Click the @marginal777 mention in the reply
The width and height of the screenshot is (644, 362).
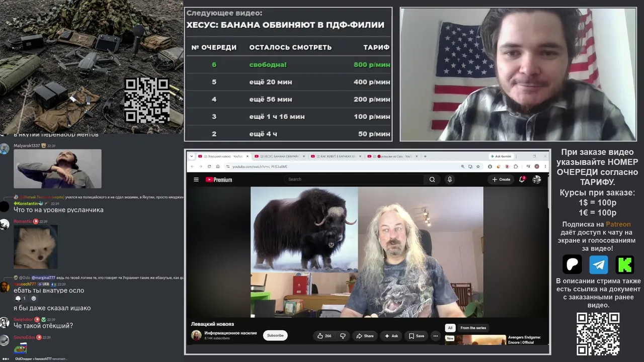click(x=44, y=278)
